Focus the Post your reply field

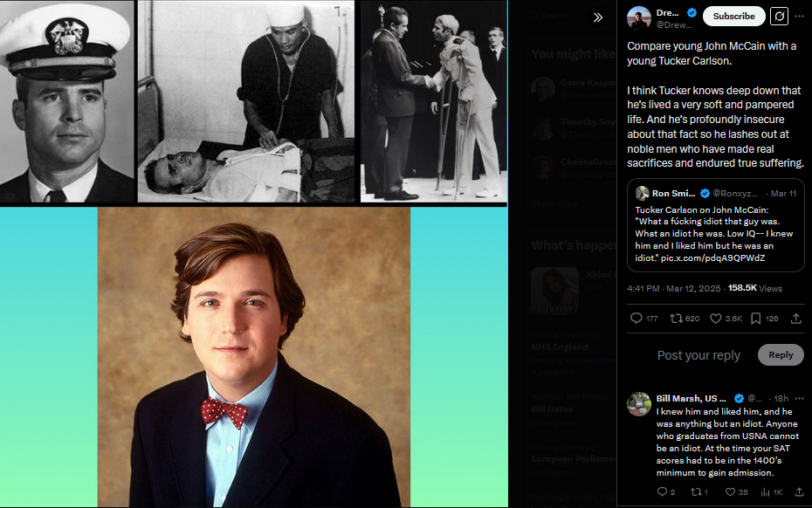(x=698, y=355)
